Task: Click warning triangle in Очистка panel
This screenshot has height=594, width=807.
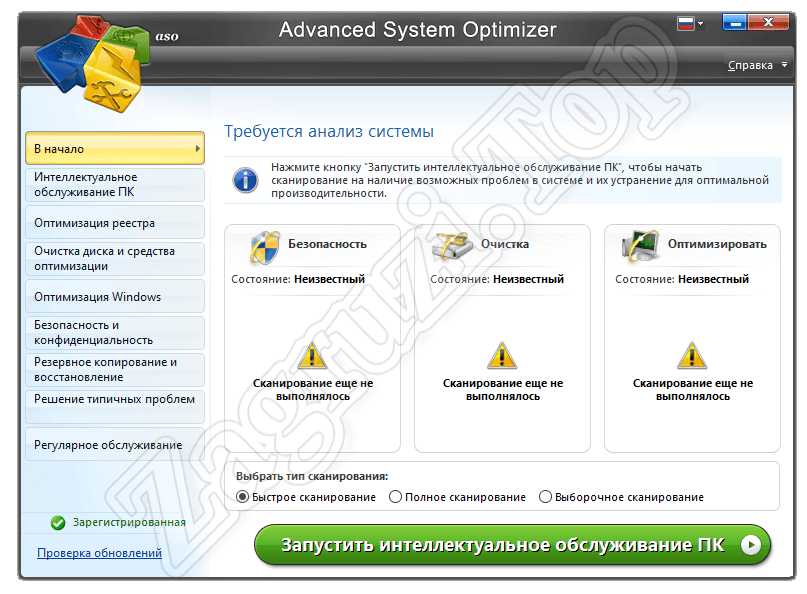Action: (x=502, y=356)
